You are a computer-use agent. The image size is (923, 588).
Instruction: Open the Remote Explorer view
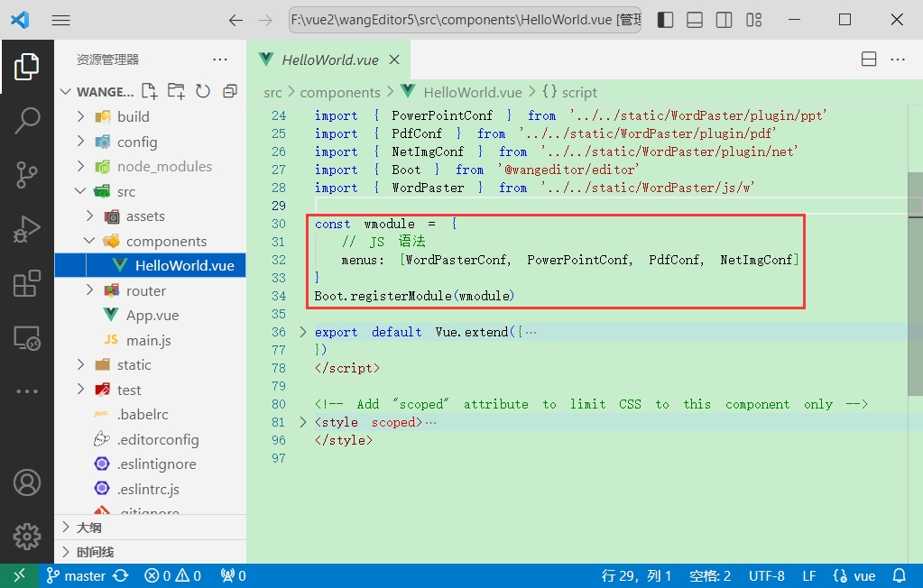click(x=27, y=338)
